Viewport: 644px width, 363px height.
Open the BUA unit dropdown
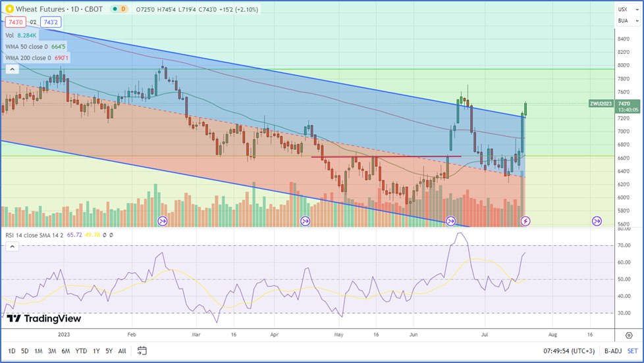[x=628, y=20]
